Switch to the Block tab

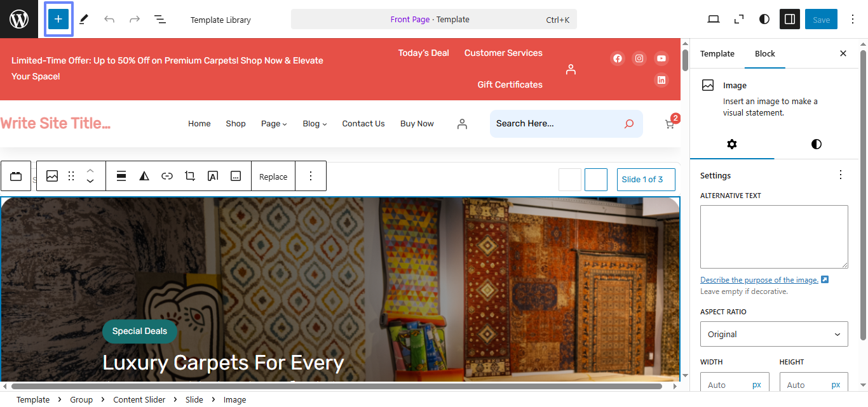[765, 54]
